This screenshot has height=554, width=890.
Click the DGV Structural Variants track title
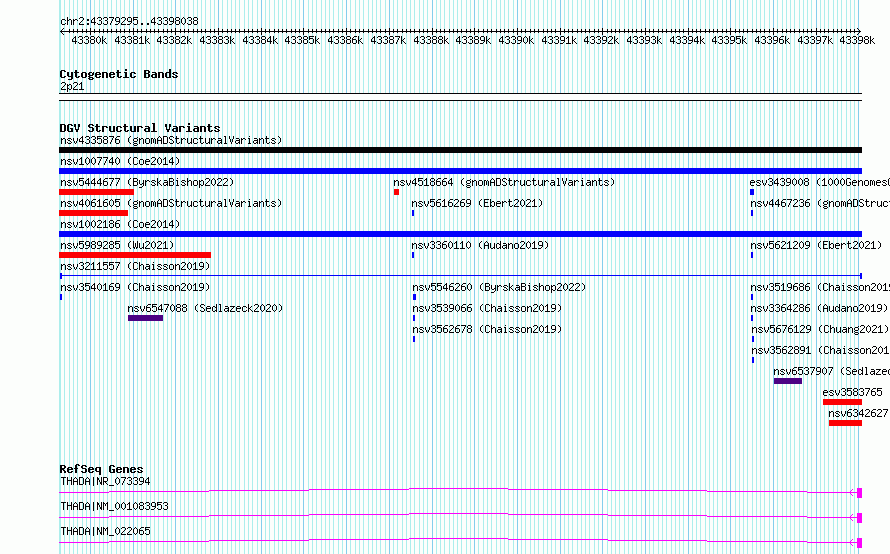point(140,128)
